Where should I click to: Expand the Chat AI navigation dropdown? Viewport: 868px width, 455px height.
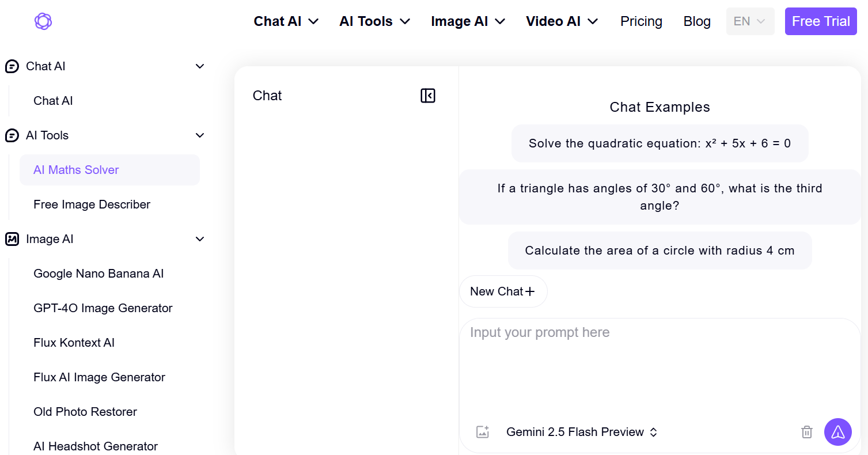286,21
